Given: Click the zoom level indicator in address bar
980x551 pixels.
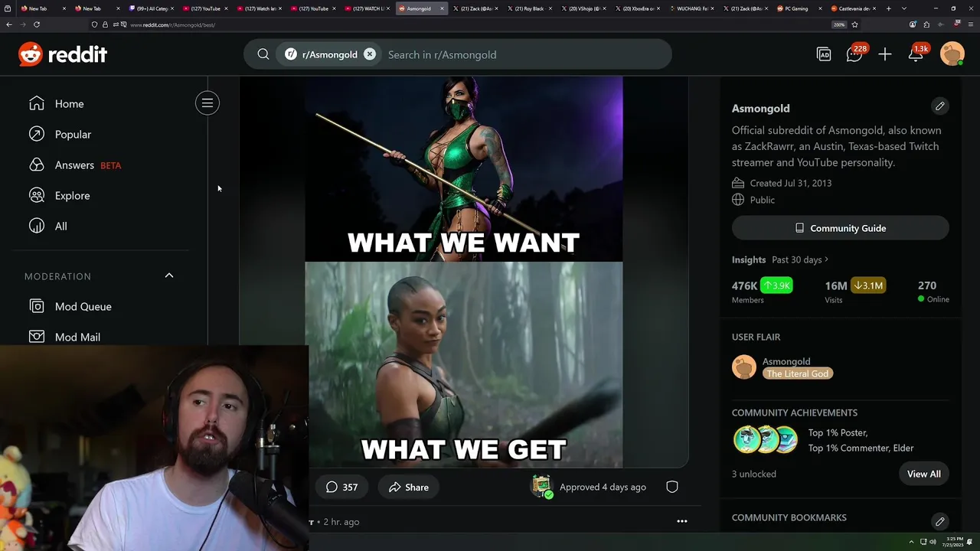Looking at the screenshot, I should (839, 24).
